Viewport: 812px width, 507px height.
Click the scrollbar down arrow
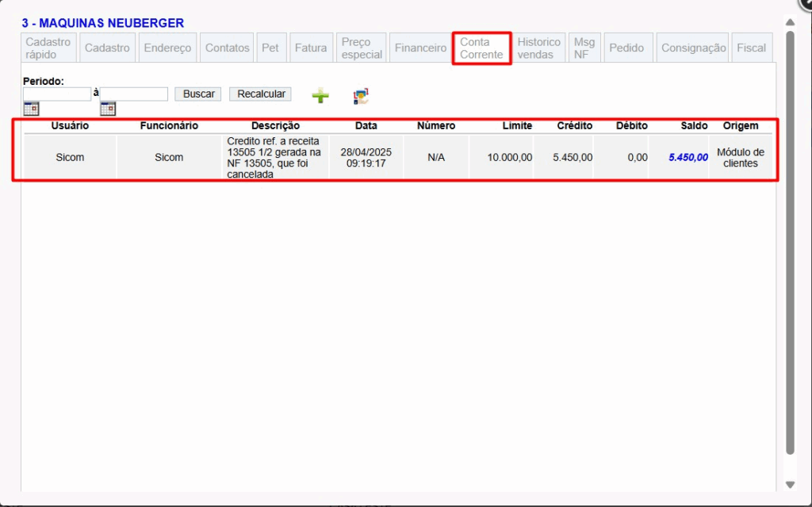(x=790, y=485)
